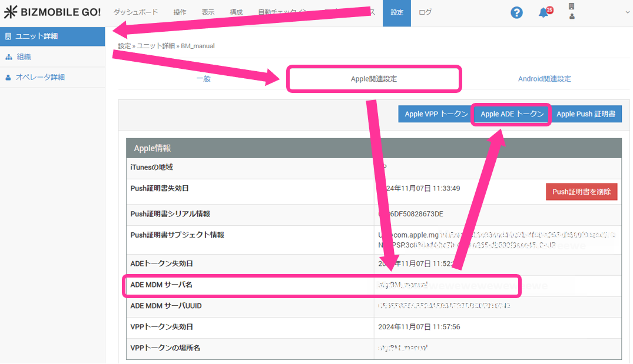Click the Apple ADE トークン button
This screenshot has height=364, width=633.
click(x=512, y=114)
